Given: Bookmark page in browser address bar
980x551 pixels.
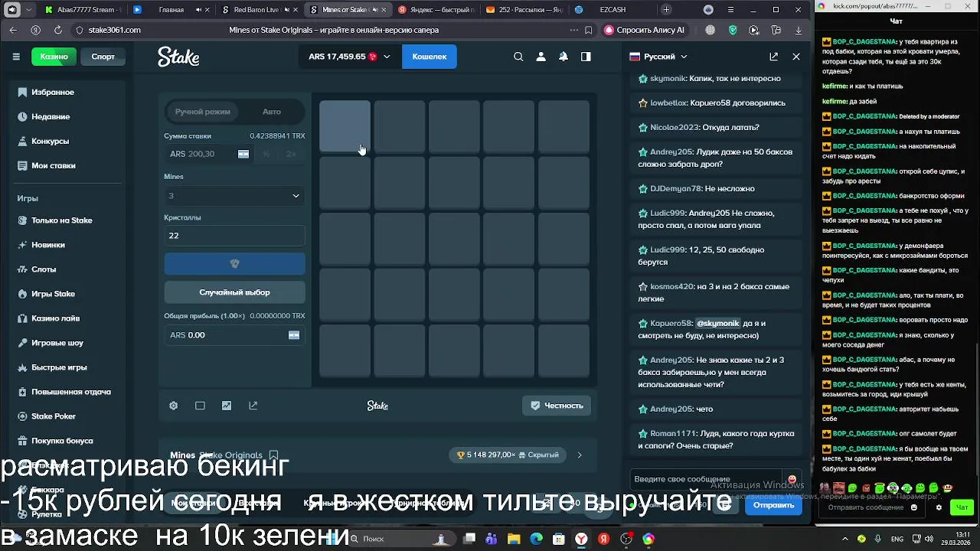Looking at the screenshot, I should [x=588, y=30].
